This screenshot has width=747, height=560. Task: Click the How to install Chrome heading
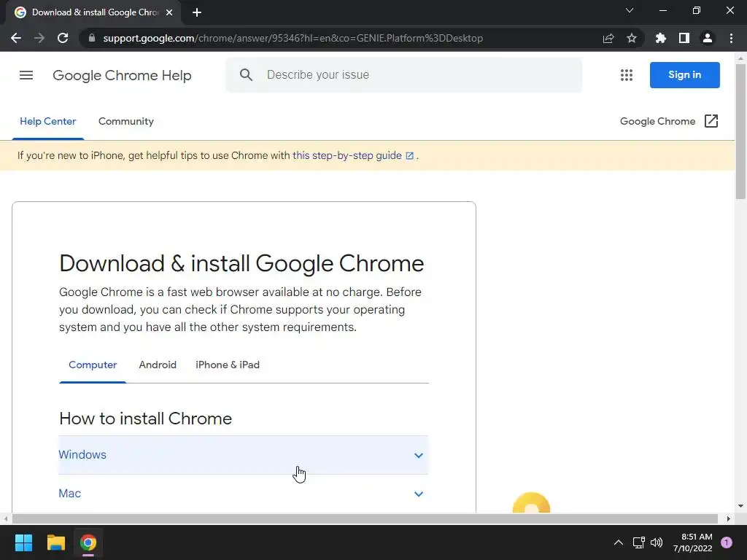146,419
